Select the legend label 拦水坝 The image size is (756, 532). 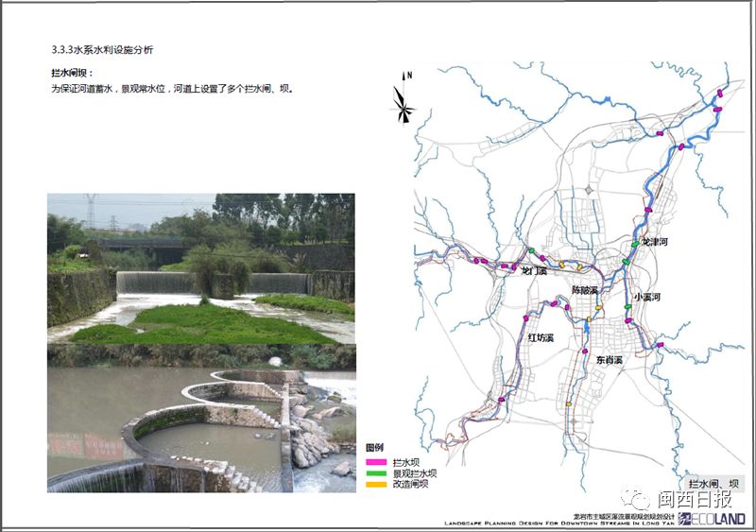pos(405,462)
